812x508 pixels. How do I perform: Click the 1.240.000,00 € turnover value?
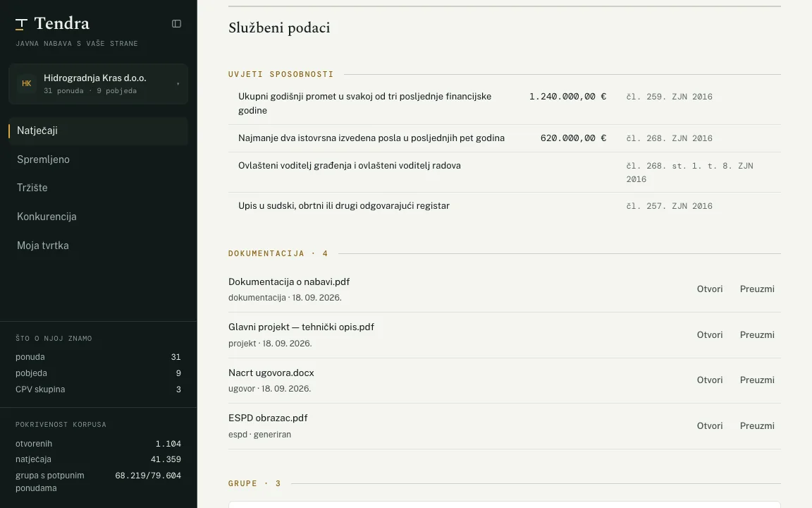tap(567, 97)
